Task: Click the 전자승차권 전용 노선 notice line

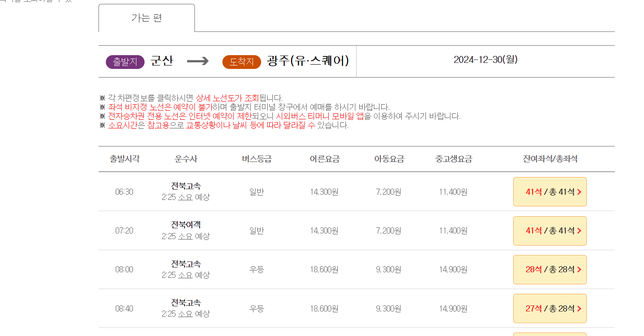Action: point(280,116)
